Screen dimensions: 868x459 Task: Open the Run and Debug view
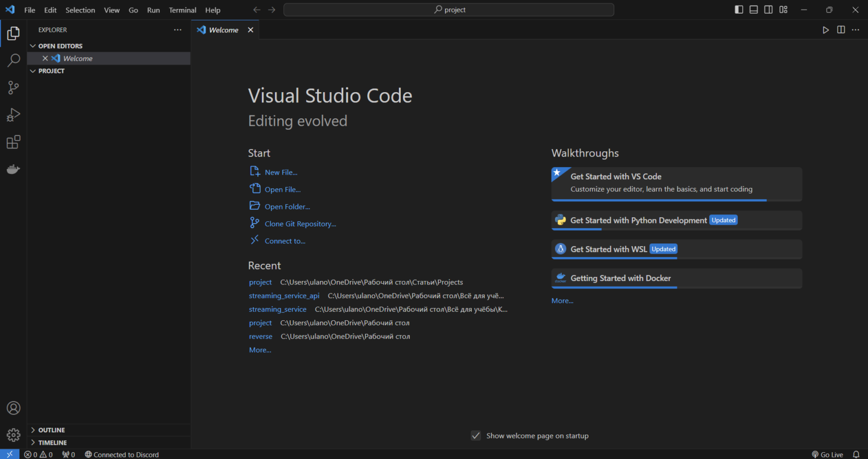click(13, 115)
